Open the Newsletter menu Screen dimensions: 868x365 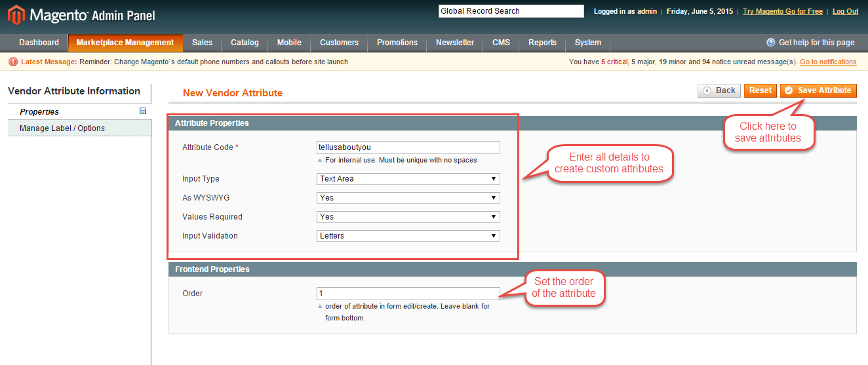(455, 43)
